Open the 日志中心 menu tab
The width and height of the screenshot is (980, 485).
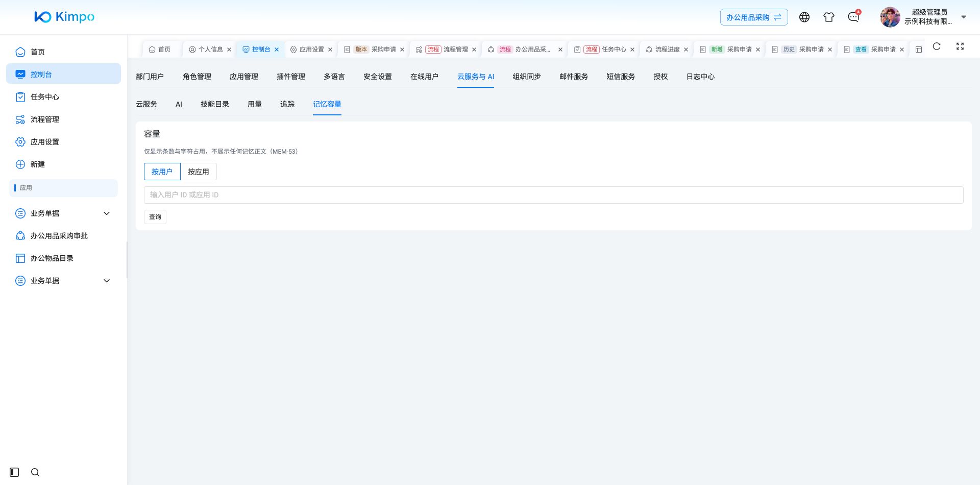tap(700, 77)
